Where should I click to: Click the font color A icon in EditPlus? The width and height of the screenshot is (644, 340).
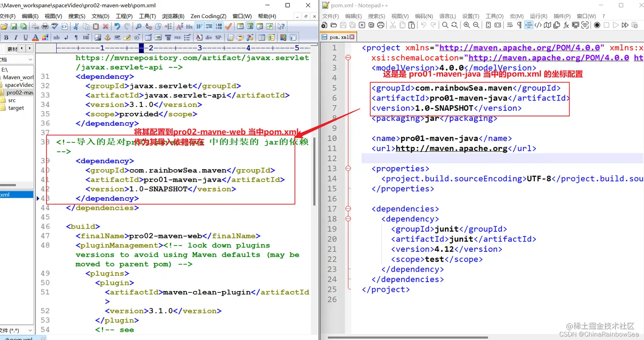point(35,37)
